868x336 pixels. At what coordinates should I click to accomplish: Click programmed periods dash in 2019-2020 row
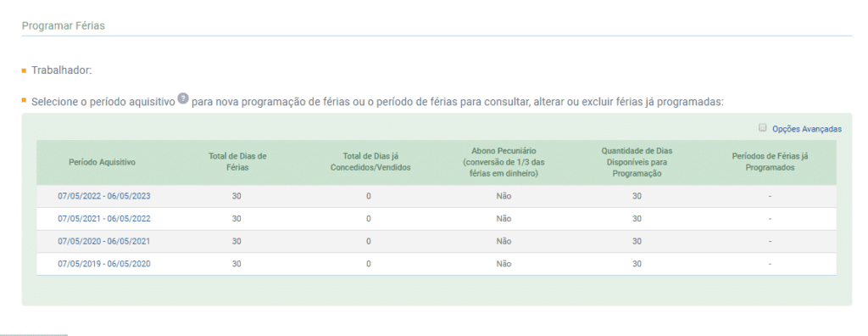click(x=770, y=265)
